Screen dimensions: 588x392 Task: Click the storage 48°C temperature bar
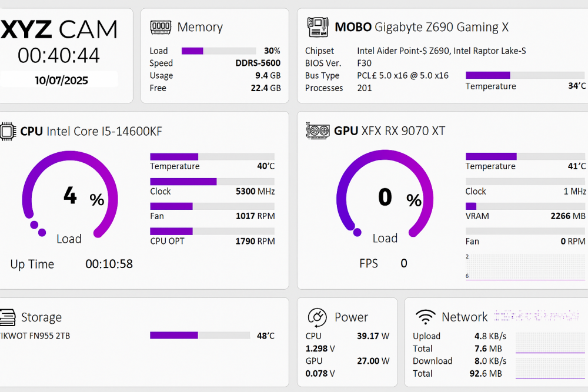tap(200, 336)
